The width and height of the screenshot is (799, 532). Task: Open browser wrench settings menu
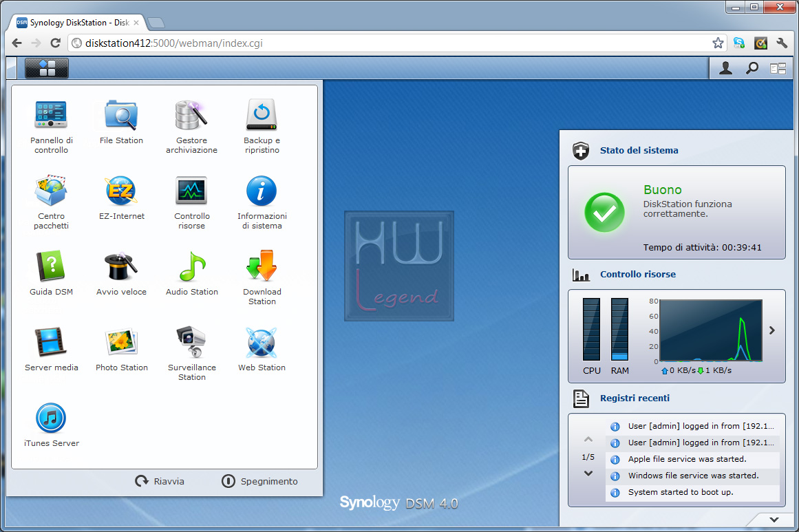pyautogui.click(x=782, y=43)
